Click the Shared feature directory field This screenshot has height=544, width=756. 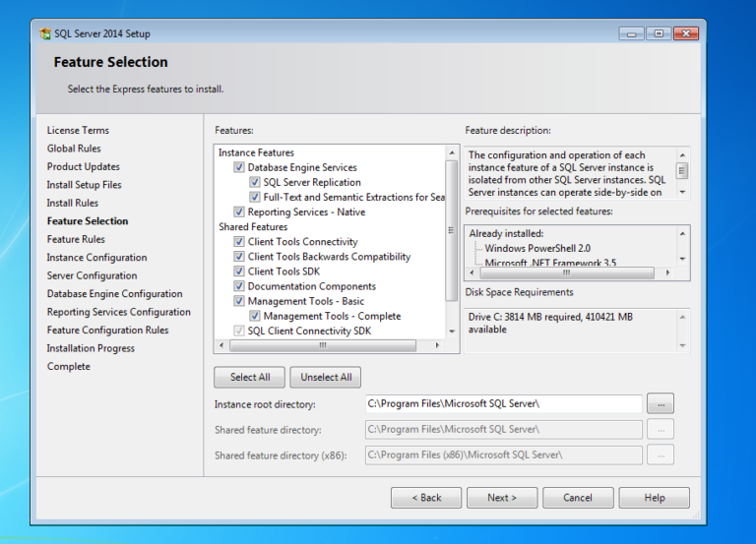pos(503,429)
